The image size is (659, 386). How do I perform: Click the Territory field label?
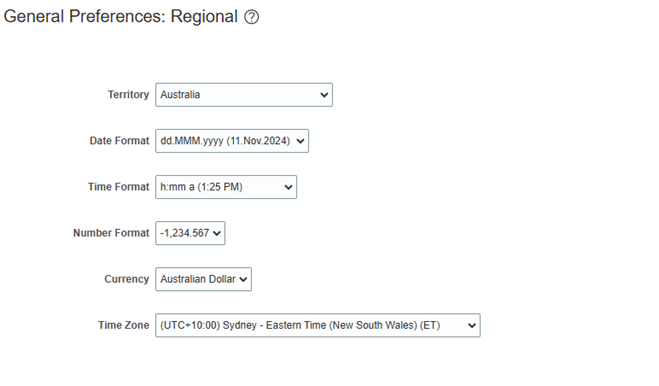[128, 95]
